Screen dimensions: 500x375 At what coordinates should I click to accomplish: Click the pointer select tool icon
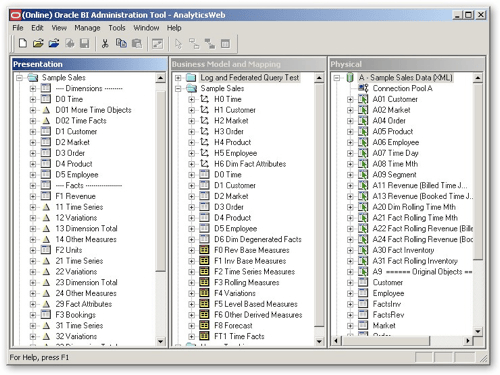tap(179, 44)
